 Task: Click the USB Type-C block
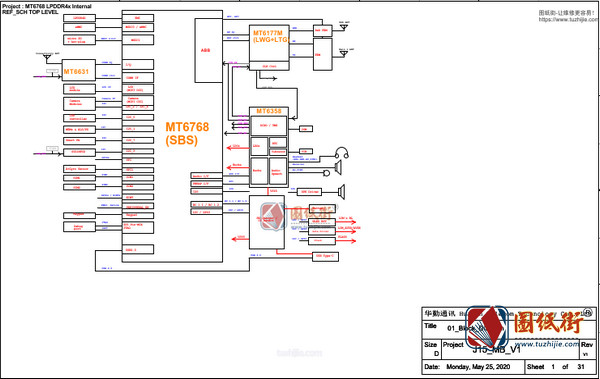pyautogui.click(x=326, y=256)
